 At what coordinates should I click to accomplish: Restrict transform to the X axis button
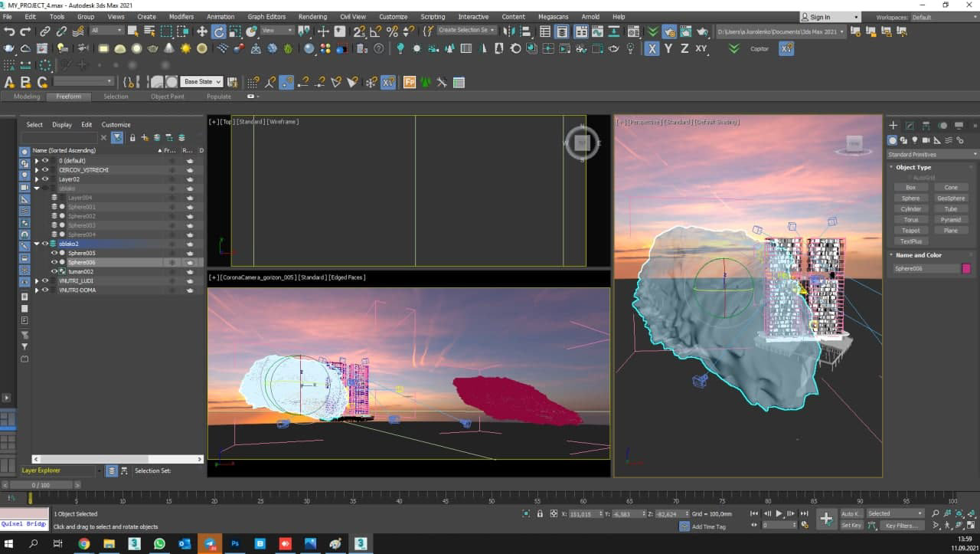tap(652, 48)
